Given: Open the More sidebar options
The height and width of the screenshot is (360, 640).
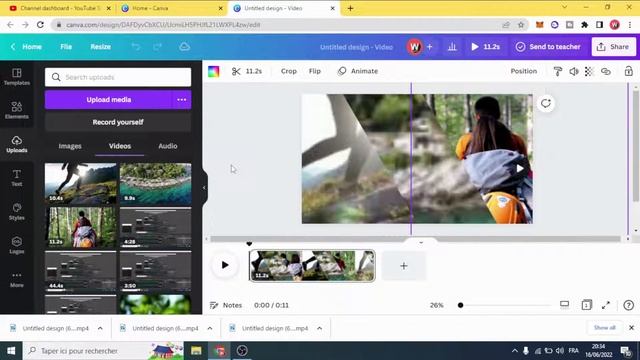Looking at the screenshot, I should pyautogui.click(x=17, y=279).
